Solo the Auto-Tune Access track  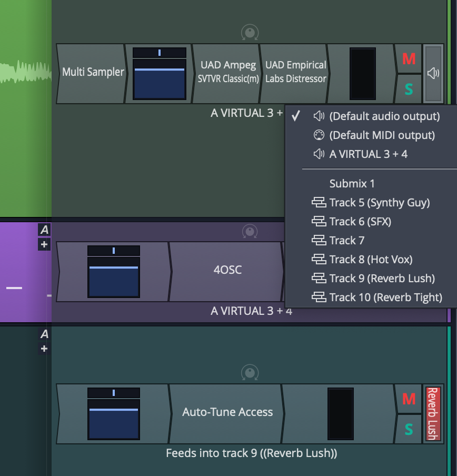(409, 429)
